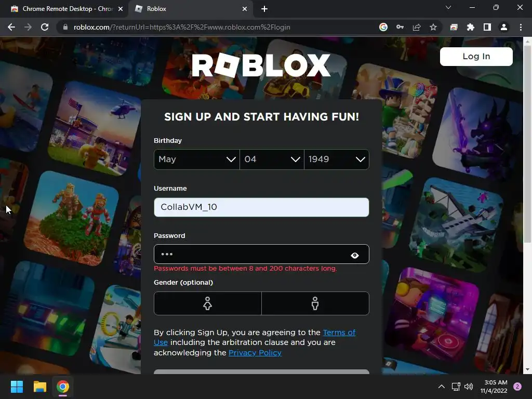This screenshot has width=532, height=399.
Task: Click the password length error message
Action: pos(245,269)
